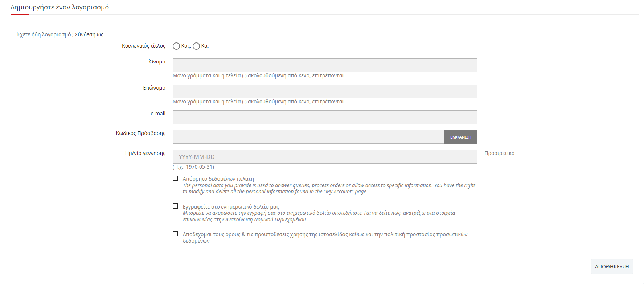Click the Ημ/νία γέννησης label
Screen dimensions: 644x284
click(145, 153)
